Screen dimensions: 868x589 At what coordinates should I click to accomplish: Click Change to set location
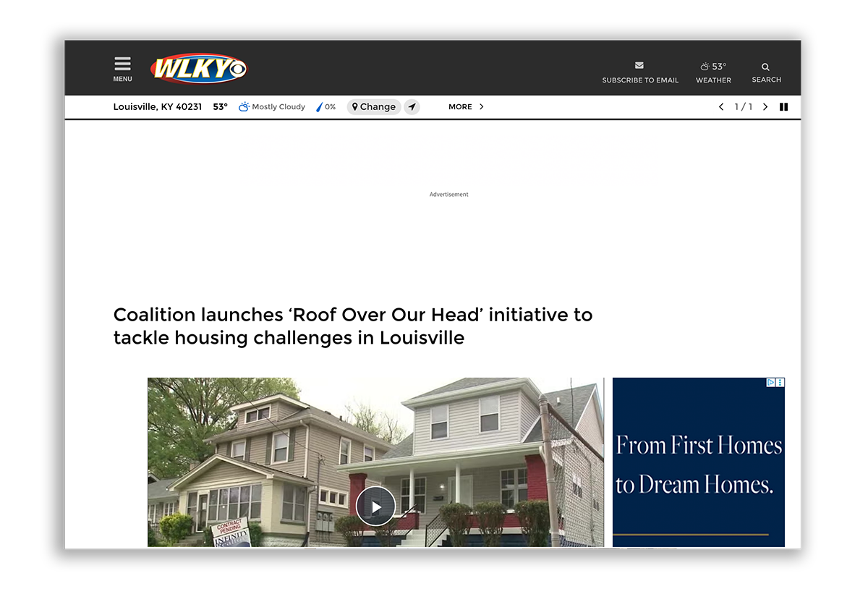(374, 107)
